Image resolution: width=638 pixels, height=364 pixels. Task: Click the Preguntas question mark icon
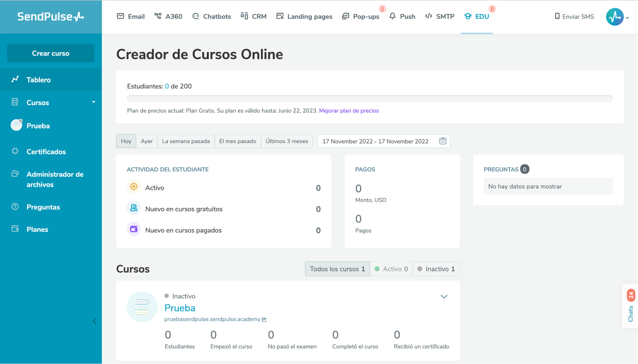coord(15,207)
